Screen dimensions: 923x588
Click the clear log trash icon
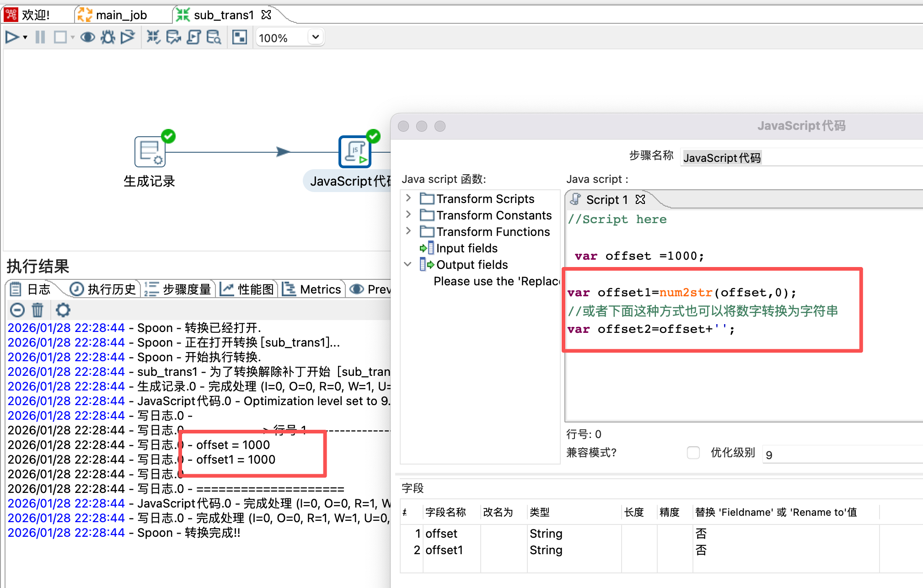(x=38, y=310)
